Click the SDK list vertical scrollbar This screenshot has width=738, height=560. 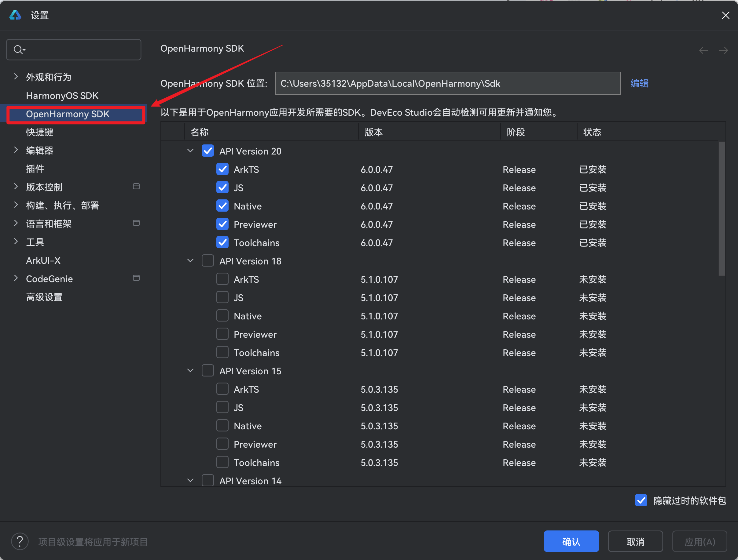pos(722,209)
